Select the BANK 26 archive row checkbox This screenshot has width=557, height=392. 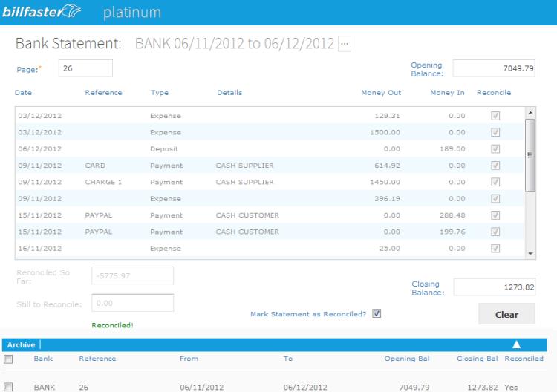[x=8, y=387]
